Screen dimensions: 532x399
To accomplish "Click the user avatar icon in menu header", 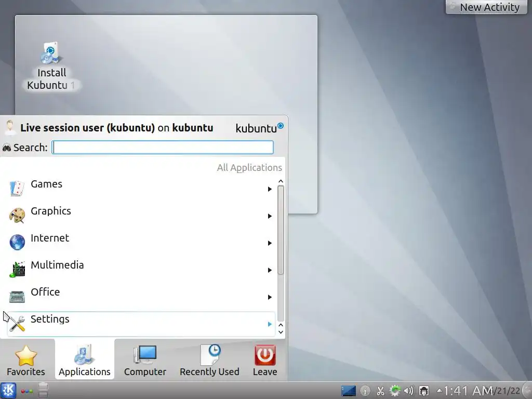I will tap(10, 128).
